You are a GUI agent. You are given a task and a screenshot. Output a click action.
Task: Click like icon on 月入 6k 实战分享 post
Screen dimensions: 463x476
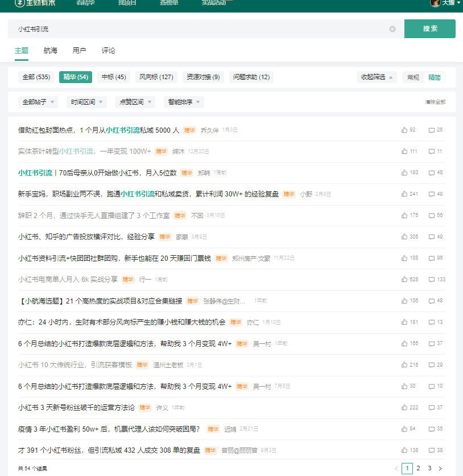pyautogui.click(x=404, y=280)
